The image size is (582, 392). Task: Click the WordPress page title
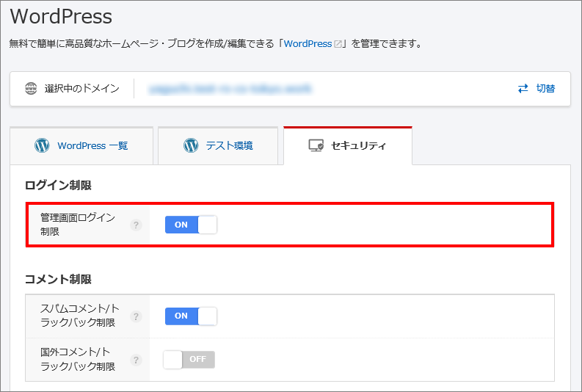(x=61, y=16)
